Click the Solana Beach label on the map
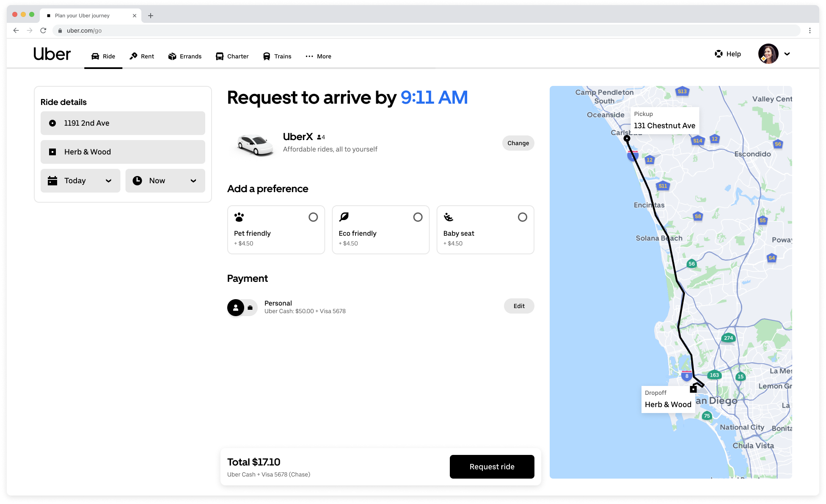This screenshot has width=826, height=504. [659, 238]
